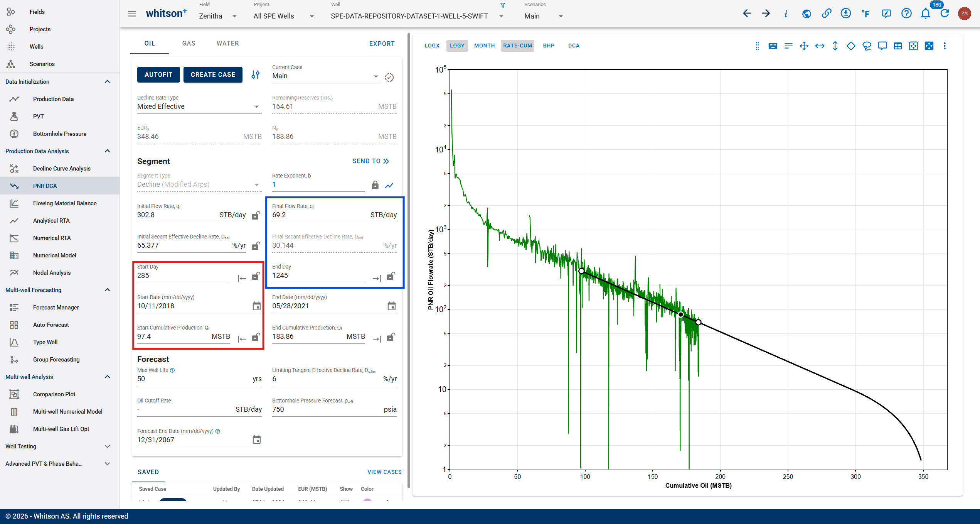Click the start point marker on fit line
The image size is (980, 524).
coord(581,271)
